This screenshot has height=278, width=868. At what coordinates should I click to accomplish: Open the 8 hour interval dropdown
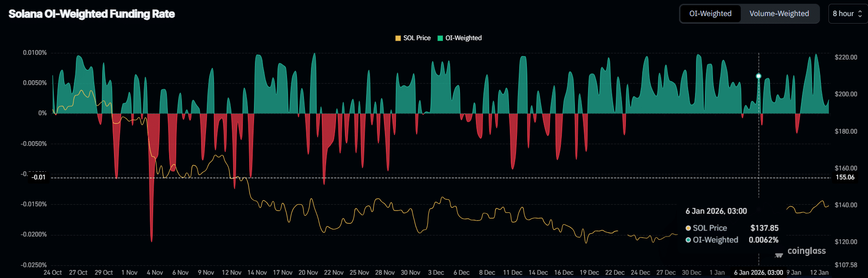[x=847, y=14]
